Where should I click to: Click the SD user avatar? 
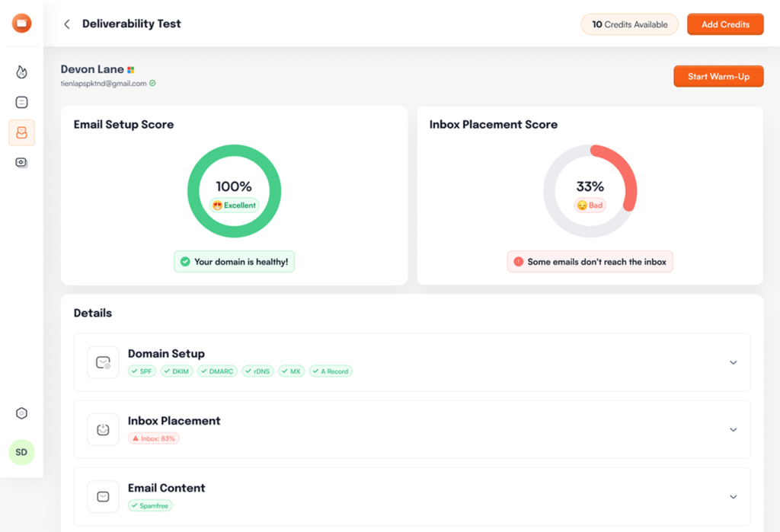coord(21,452)
